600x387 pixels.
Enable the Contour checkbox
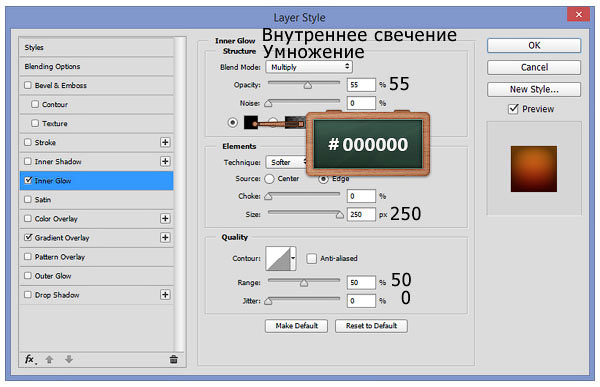[x=35, y=104]
